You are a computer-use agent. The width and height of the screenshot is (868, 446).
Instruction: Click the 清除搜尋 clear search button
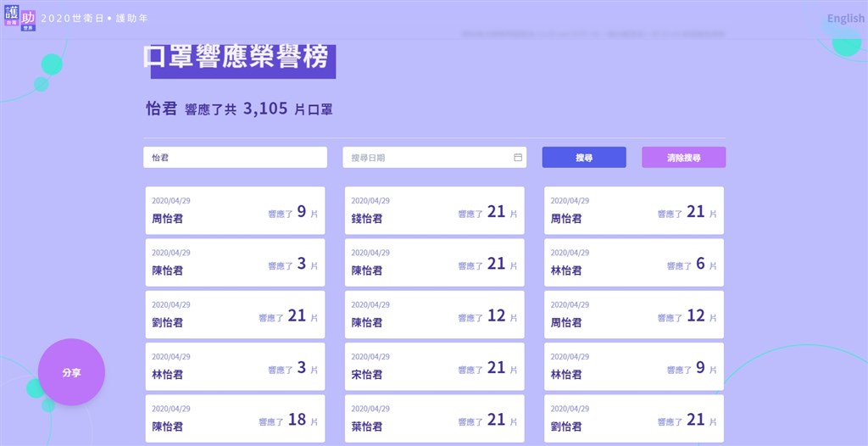click(x=684, y=158)
